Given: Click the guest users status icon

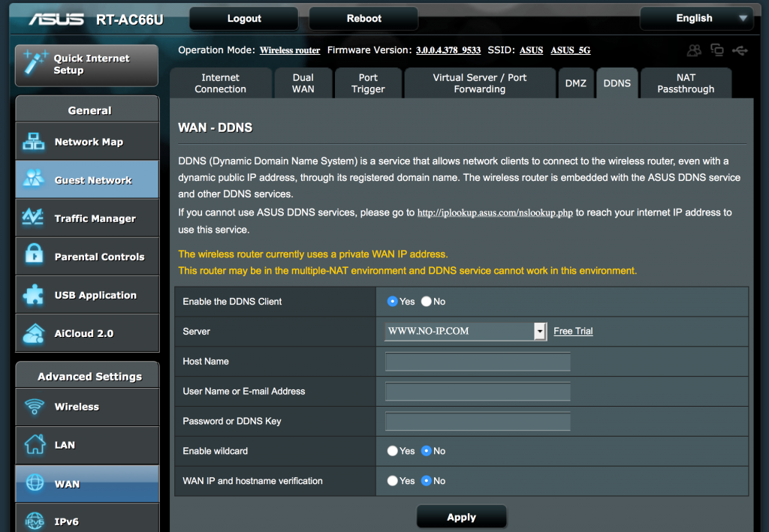Looking at the screenshot, I should pos(694,50).
